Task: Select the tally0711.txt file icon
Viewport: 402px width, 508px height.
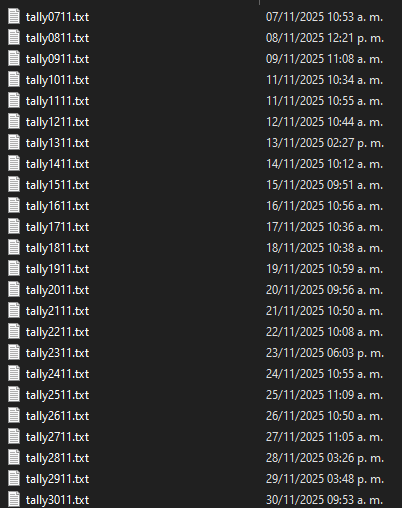Action: (14, 17)
